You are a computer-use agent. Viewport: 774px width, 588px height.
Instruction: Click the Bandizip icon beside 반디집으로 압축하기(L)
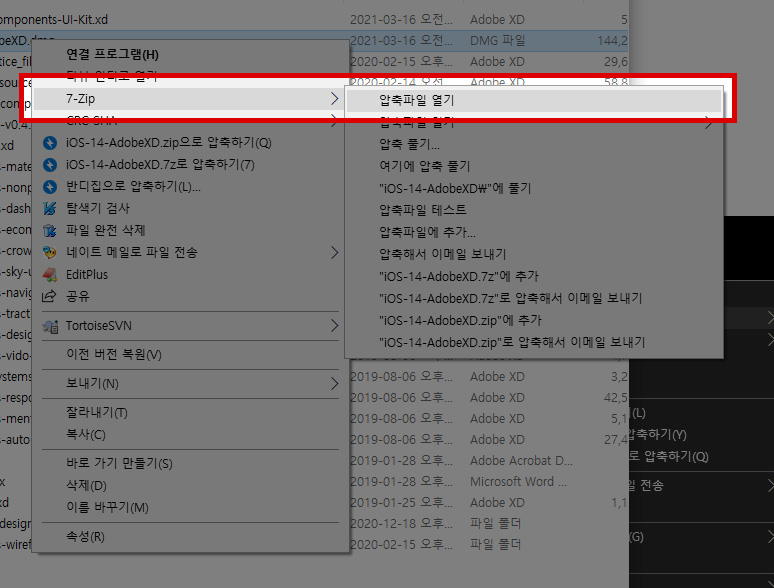(50, 187)
